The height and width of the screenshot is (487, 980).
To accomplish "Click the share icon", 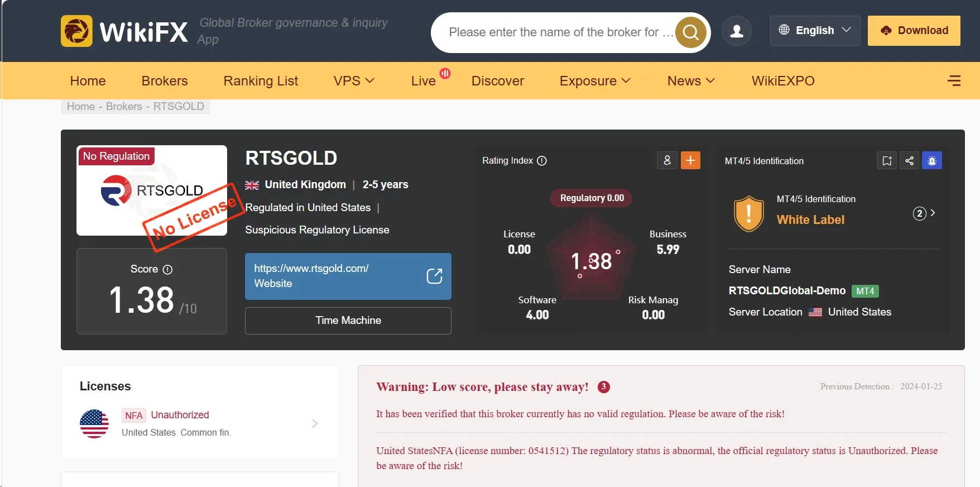I will [x=909, y=161].
